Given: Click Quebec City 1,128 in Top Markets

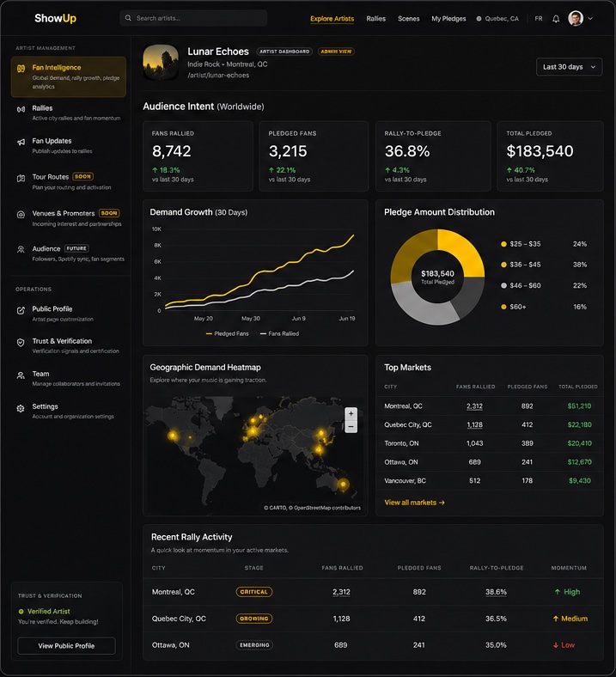Looking at the screenshot, I should point(474,425).
